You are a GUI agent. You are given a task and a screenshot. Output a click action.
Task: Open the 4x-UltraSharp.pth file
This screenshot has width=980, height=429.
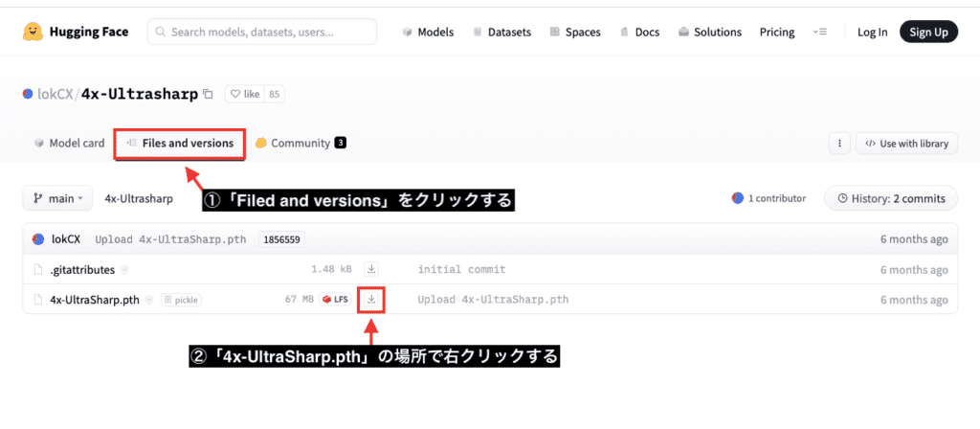(x=95, y=300)
